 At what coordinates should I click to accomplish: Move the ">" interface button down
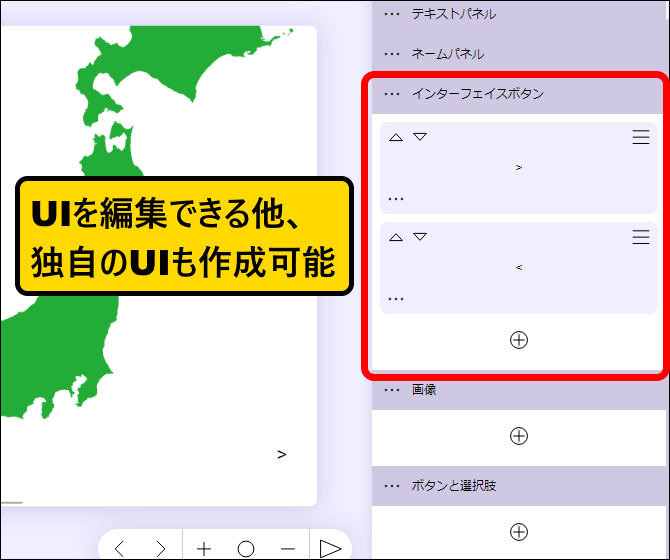click(420, 138)
